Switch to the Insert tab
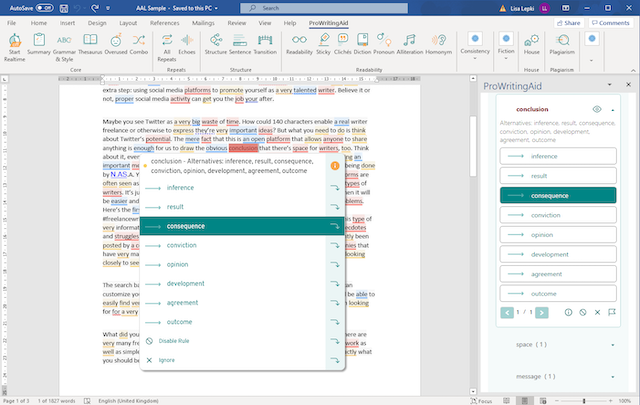Viewport: 640px width, 405px height. (x=67, y=23)
